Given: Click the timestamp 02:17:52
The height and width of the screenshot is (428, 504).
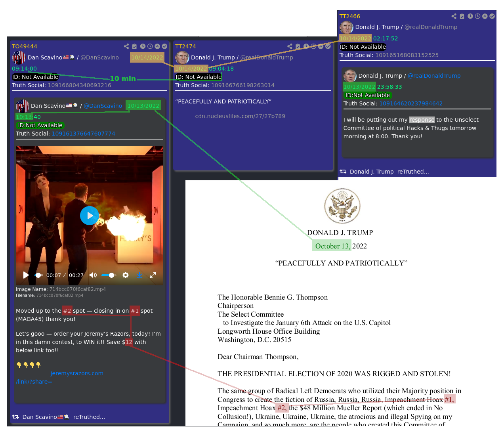Looking at the screenshot, I should (386, 38).
